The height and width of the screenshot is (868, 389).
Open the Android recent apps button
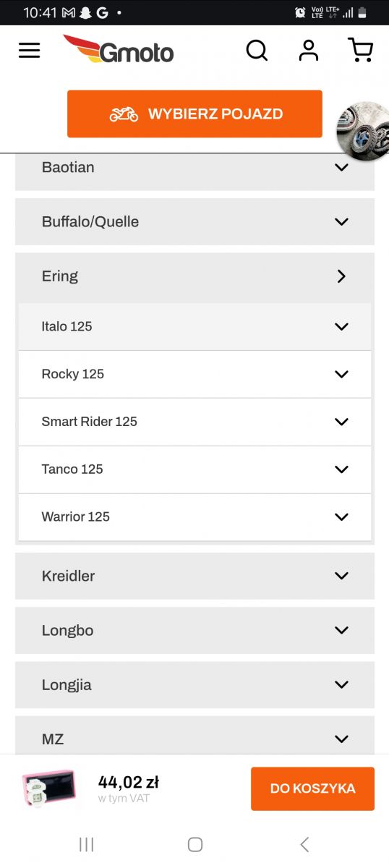pyautogui.click(x=86, y=844)
